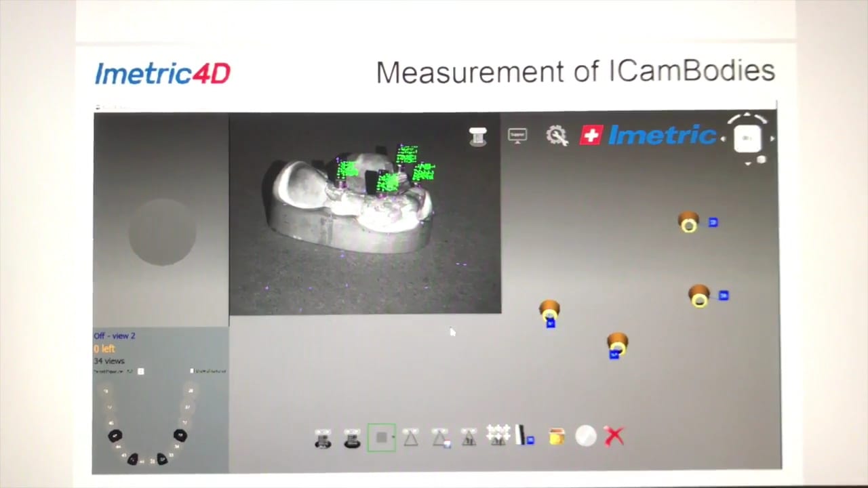Rotate view using arrow right of the view cube
The image size is (868, 488).
point(772,139)
